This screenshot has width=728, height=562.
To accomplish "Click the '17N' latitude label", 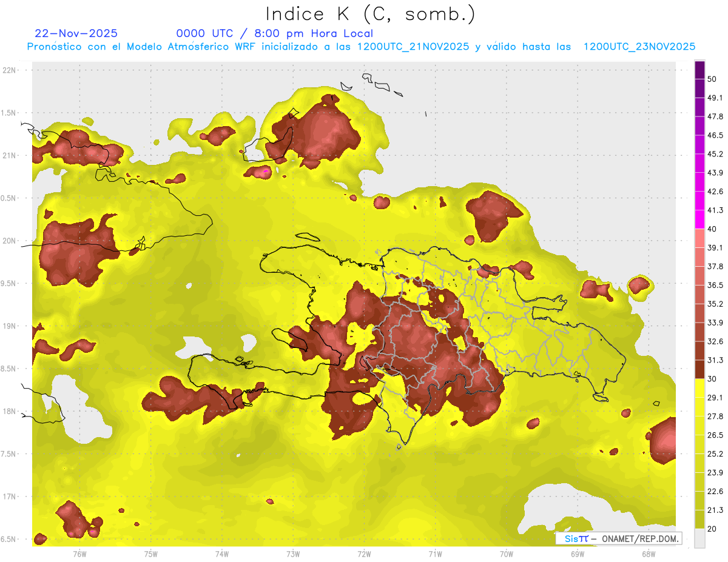I will point(10,497).
